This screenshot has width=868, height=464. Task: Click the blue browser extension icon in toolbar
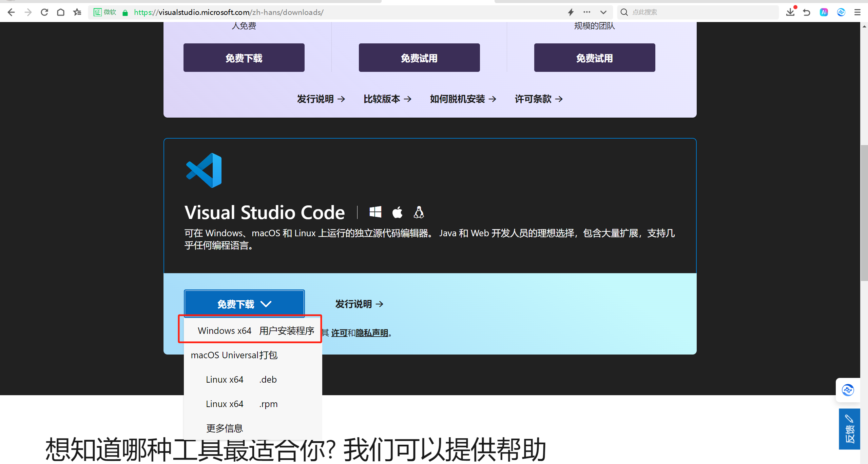point(841,13)
